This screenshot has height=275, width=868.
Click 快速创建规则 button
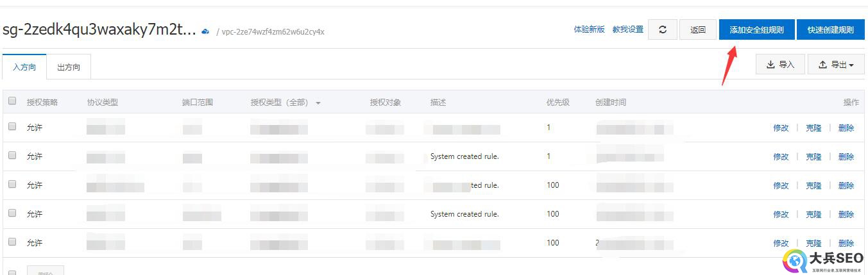[x=830, y=29]
